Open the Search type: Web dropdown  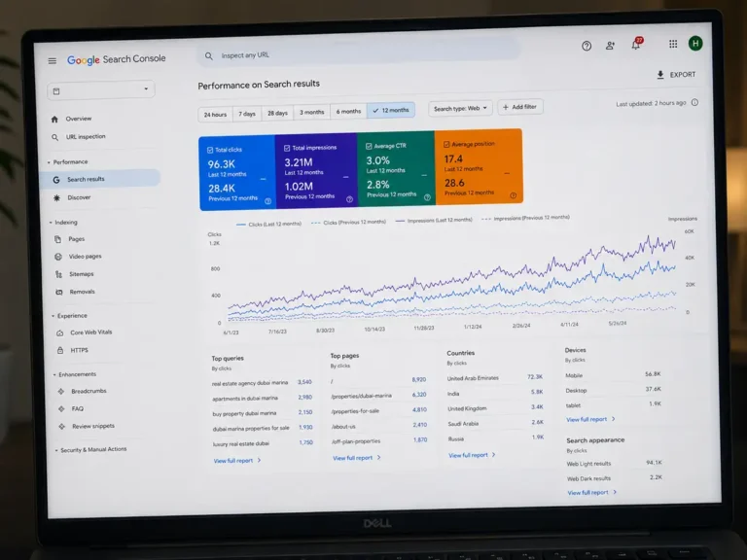(460, 109)
